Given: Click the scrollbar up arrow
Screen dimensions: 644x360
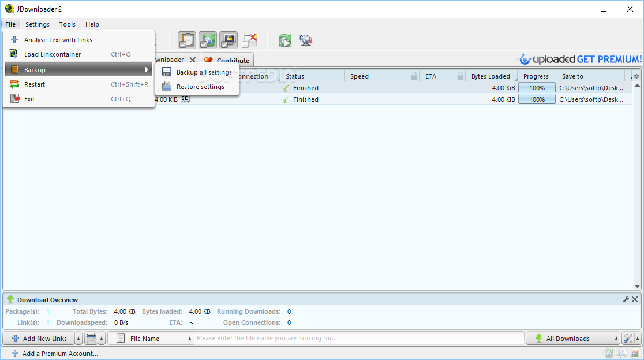Looking at the screenshot, I should point(637,86).
